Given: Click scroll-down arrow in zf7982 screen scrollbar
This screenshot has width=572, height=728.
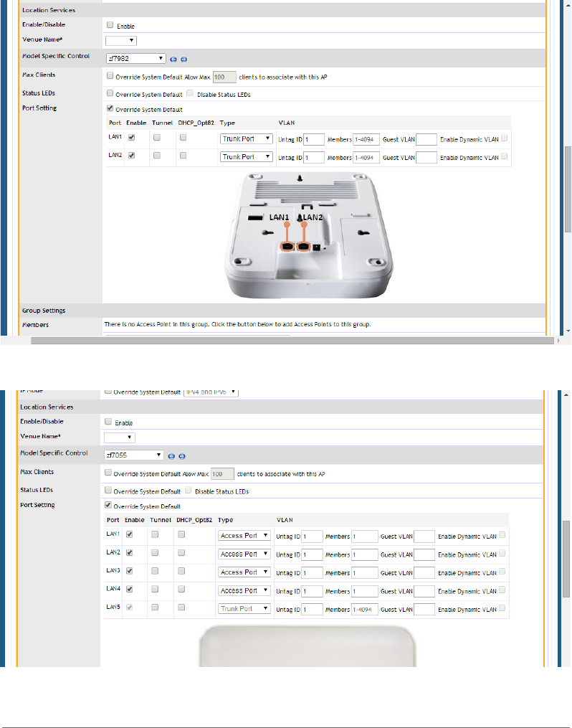Looking at the screenshot, I should [568, 331].
